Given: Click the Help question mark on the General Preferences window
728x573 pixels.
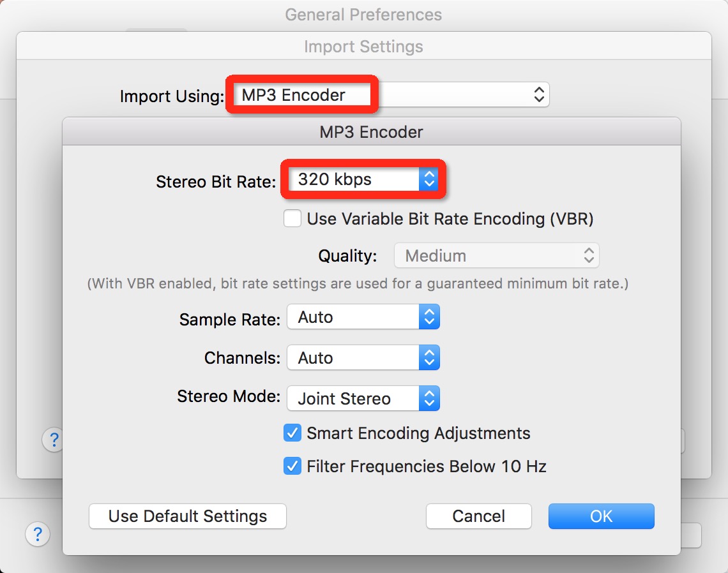Looking at the screenshot, I should (38, 535).
